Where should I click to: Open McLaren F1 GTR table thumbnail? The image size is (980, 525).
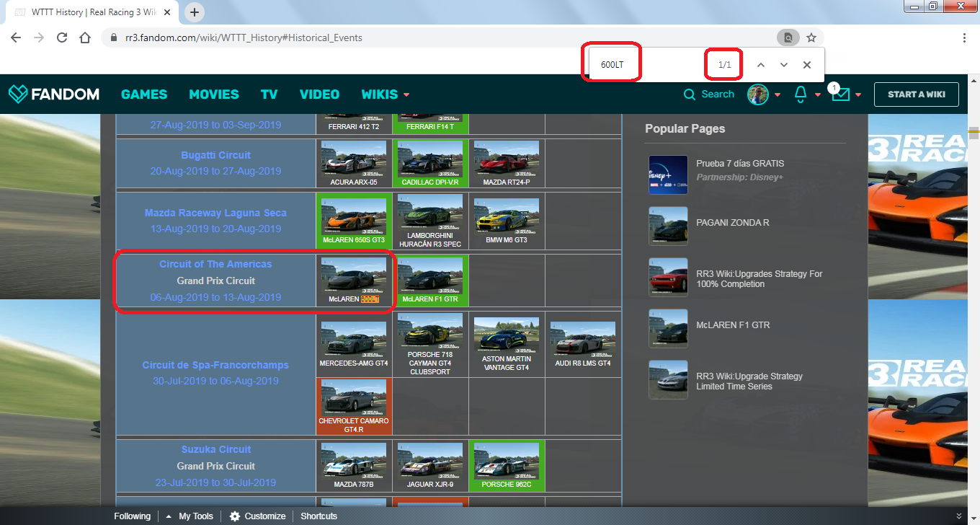point(430,275)
